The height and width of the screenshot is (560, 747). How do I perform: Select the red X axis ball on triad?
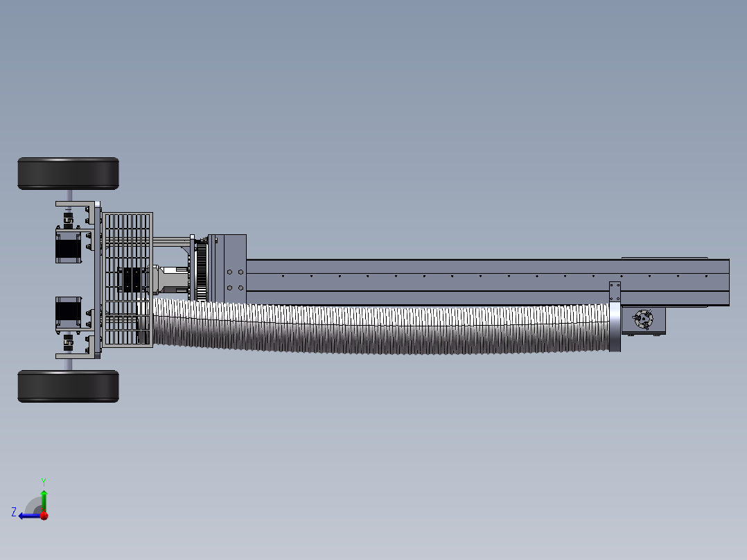click(44, 516)
